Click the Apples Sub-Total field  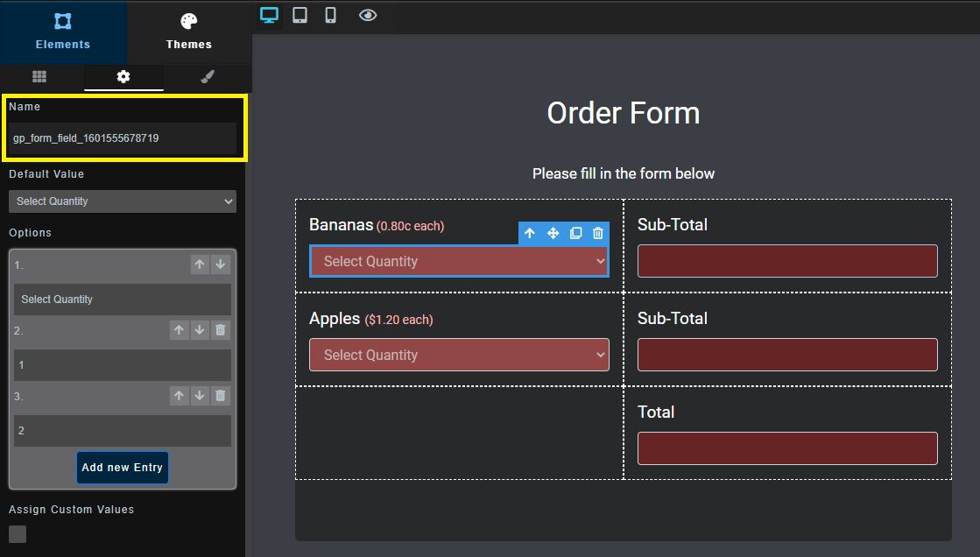pos(787,355)
